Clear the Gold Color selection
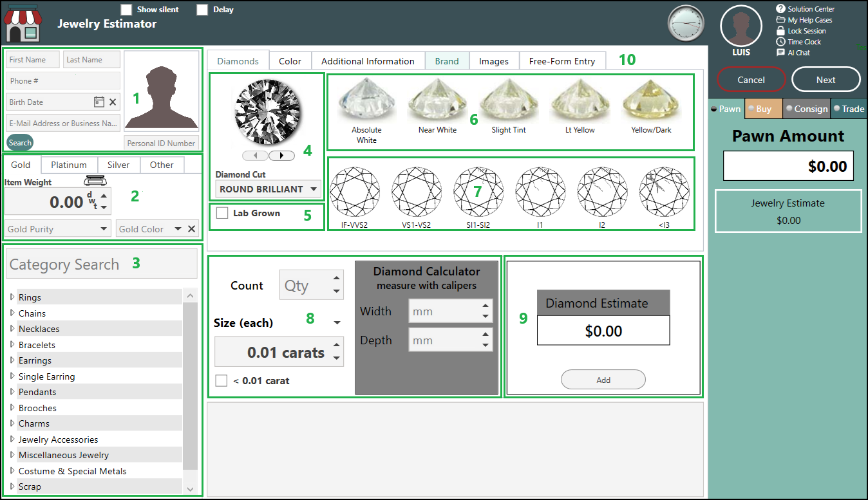 [191, 229]
